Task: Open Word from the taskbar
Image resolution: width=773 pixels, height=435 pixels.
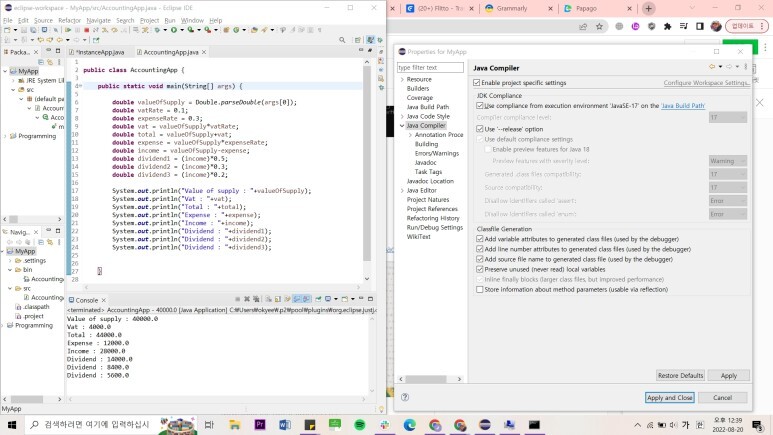Action: pos(285,425)
